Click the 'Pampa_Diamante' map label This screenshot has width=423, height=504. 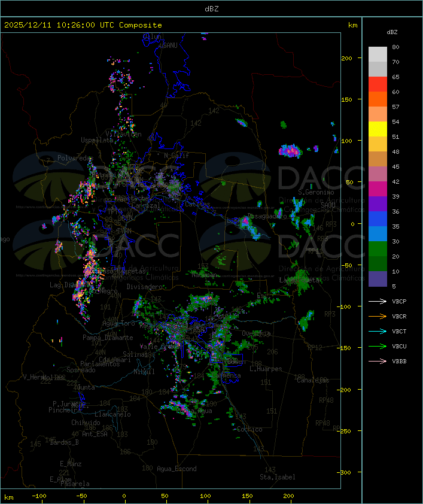pyautogui.click(x=108, y=338)
